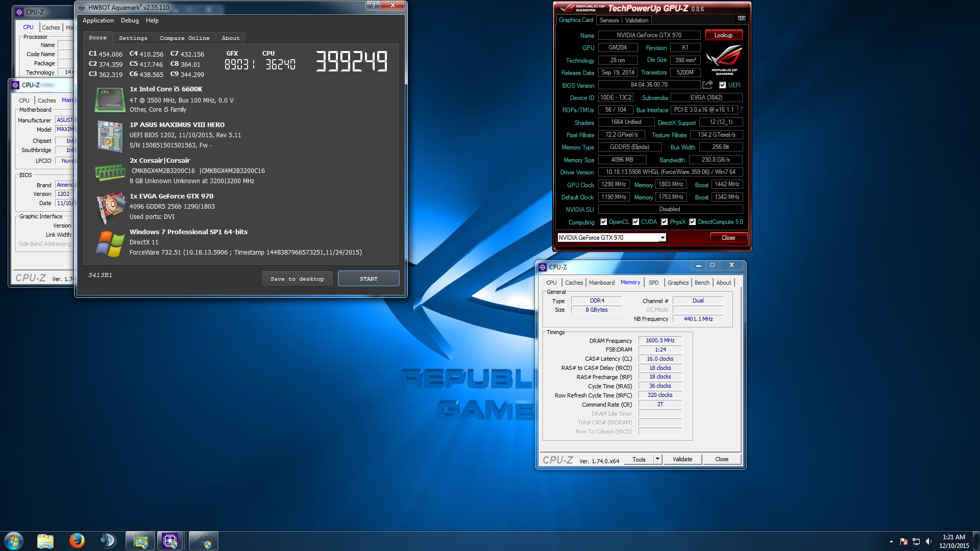The image size is (980, 551).
Task: Toggle the UEFI checkbox in GPU-Z
Action: tap(722, 85)
